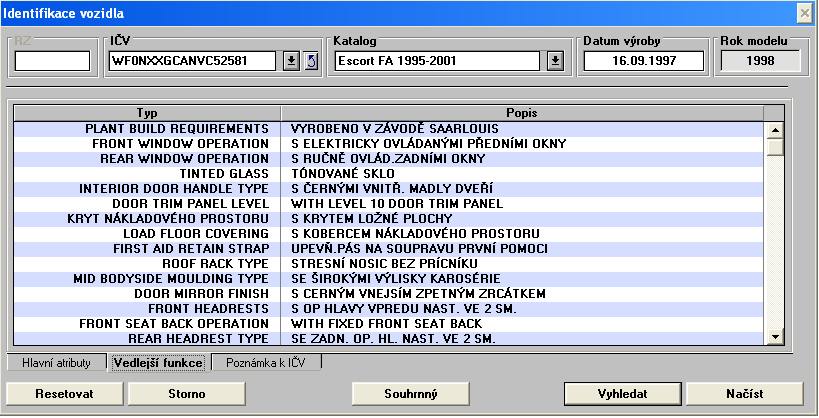The image size is (819, 418).
Task: Select the Vedlejší funkce tab
Action: tap(158, 363)
